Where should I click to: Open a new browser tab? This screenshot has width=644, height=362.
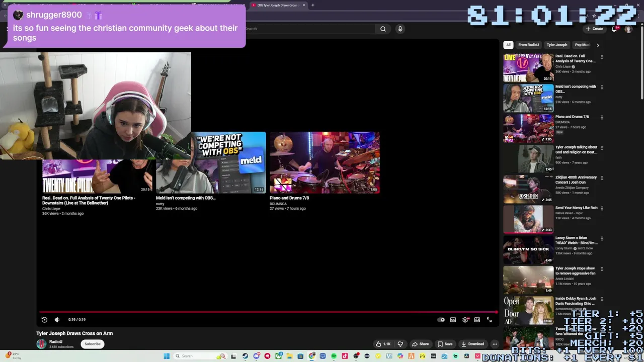(x=312, y=5)
